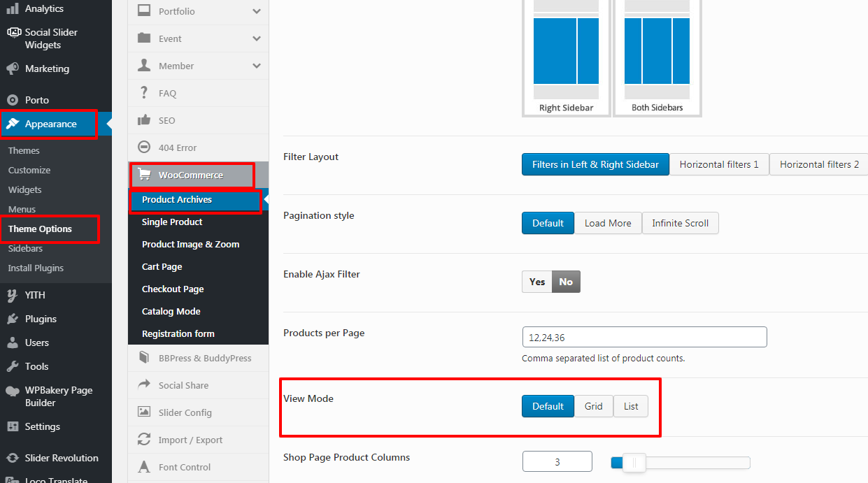Set View Mode to Grid
The height and width of the screenshot is (483, 868).
pos(594,406)
